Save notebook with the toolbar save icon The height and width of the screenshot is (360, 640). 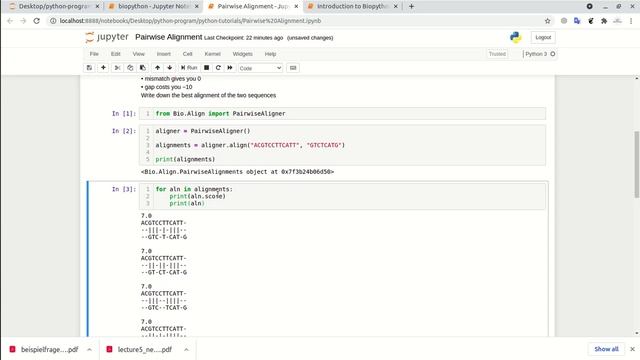pos(89,68)
